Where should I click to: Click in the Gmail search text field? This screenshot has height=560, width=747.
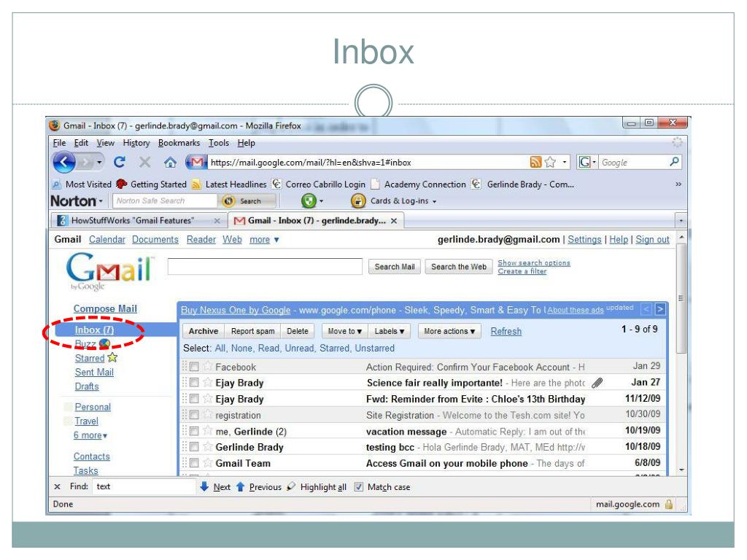coord(265,267)
